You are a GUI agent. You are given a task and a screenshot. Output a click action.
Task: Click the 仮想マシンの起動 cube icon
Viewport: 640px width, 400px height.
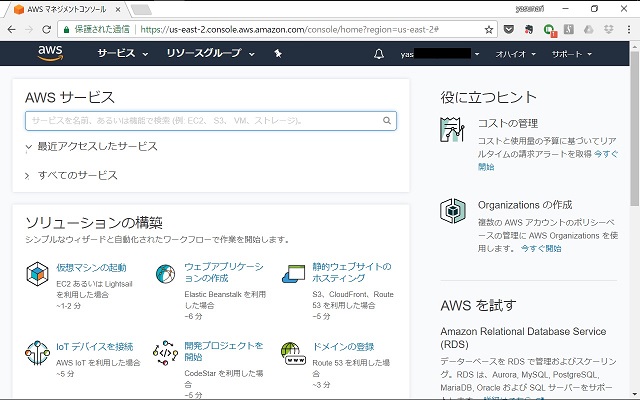pos(38,274)
